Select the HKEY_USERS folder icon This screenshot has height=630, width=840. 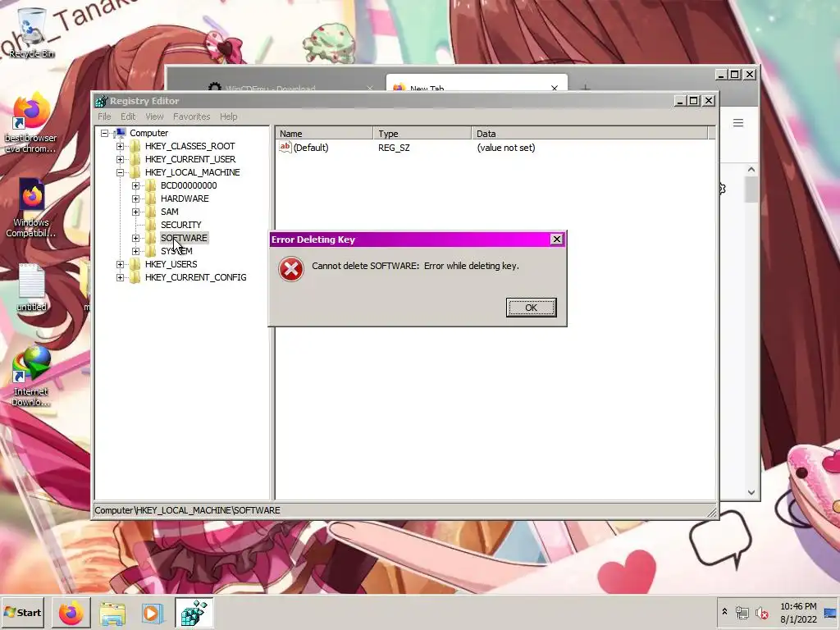point(135,264)
